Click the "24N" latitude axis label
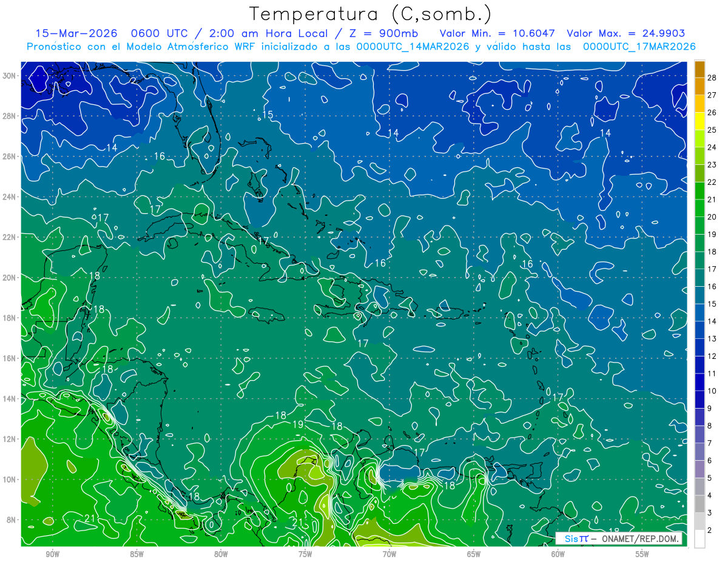The image size is (728, 562). click(x=8, y=196)
